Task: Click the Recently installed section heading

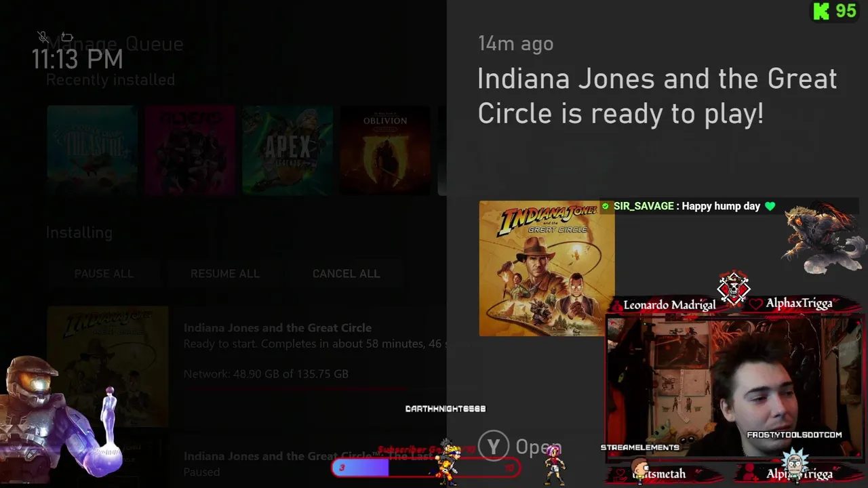Action: [x=111, y=80]
